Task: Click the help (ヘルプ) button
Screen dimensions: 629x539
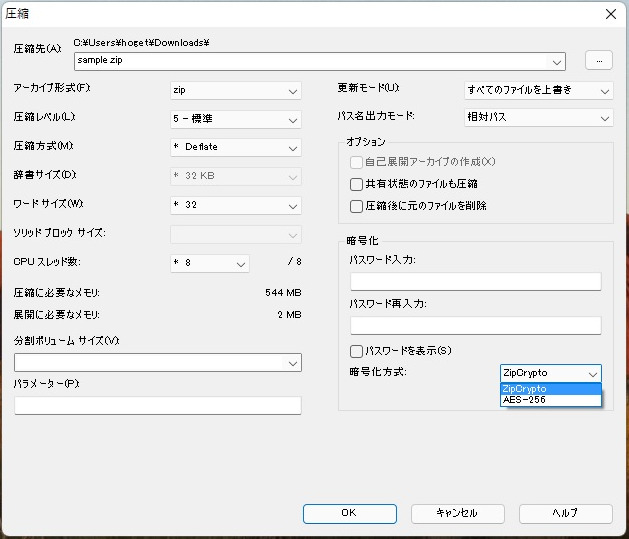Action: click(x=566, y=514)
